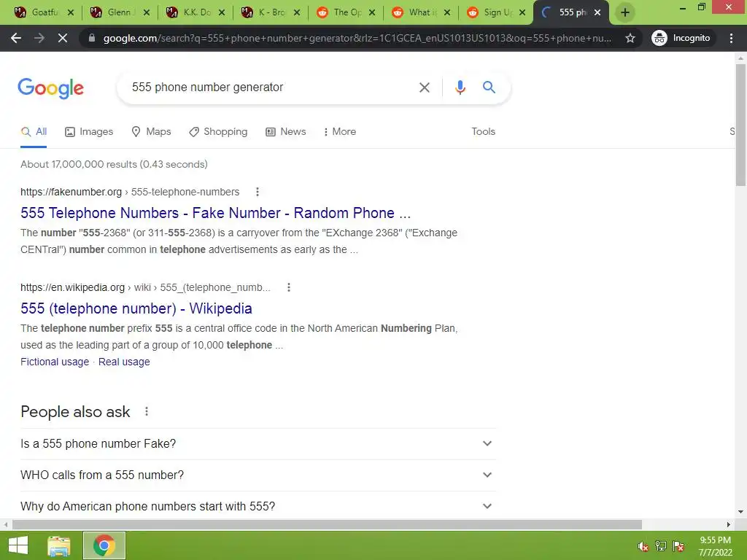Open the Tools options
This screenshot has width=747, height=560.
click(x=483, y=132)
